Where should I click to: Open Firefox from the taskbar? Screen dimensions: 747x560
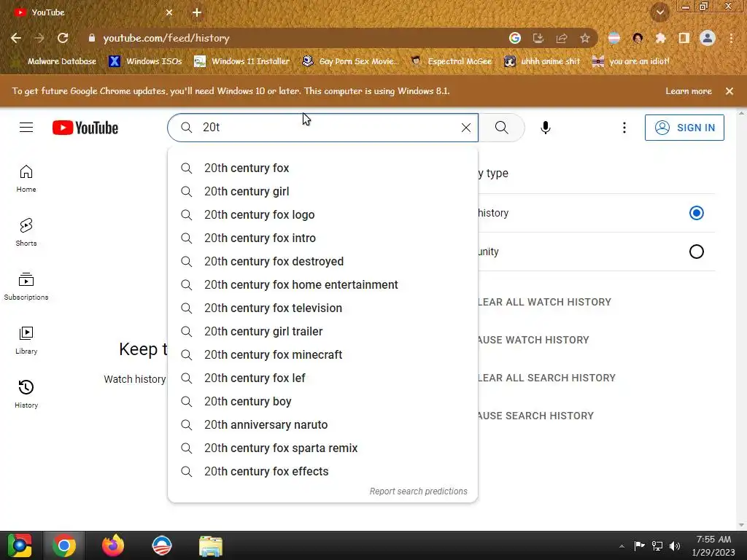click(x=113, y=545)
